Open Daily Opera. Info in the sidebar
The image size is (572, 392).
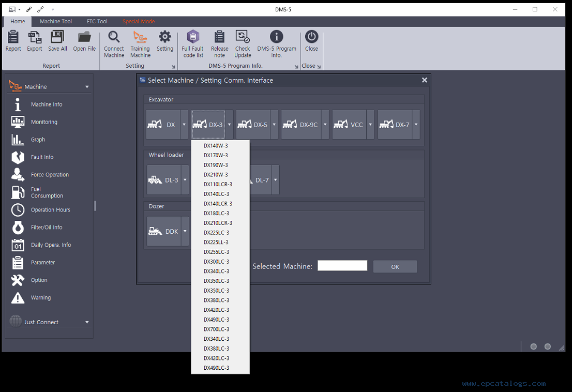pyautogui.click(x=51, y=245)
